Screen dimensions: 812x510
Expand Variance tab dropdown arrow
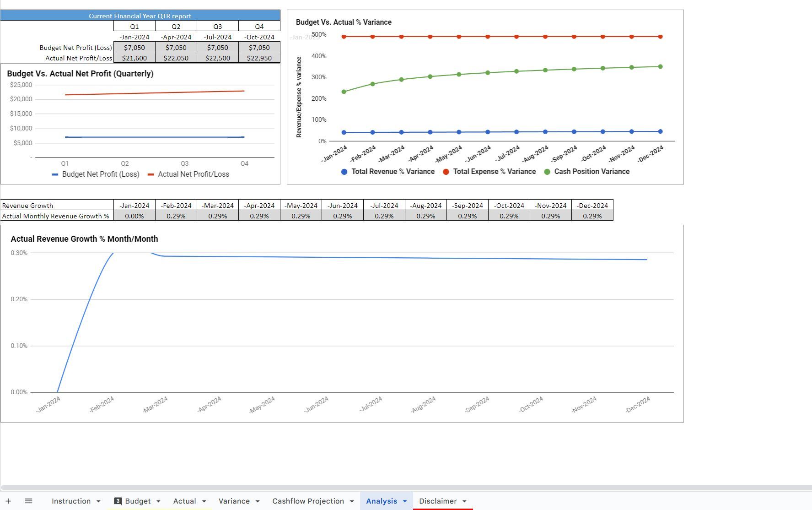[257, 501]
